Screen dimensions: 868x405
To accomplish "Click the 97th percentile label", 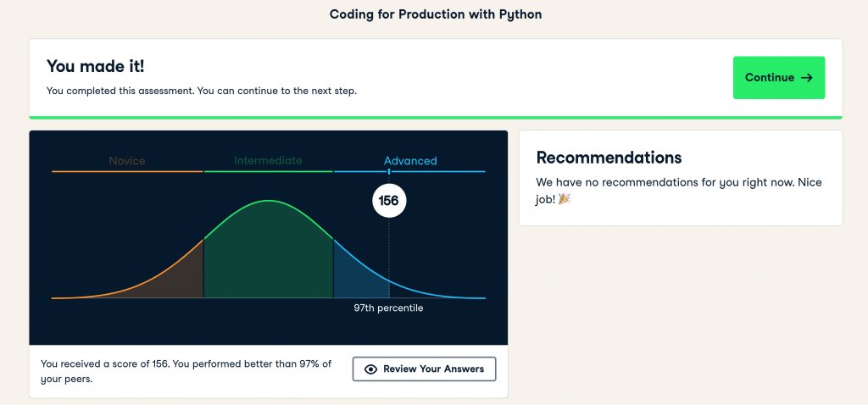I will tap(388, 308).
